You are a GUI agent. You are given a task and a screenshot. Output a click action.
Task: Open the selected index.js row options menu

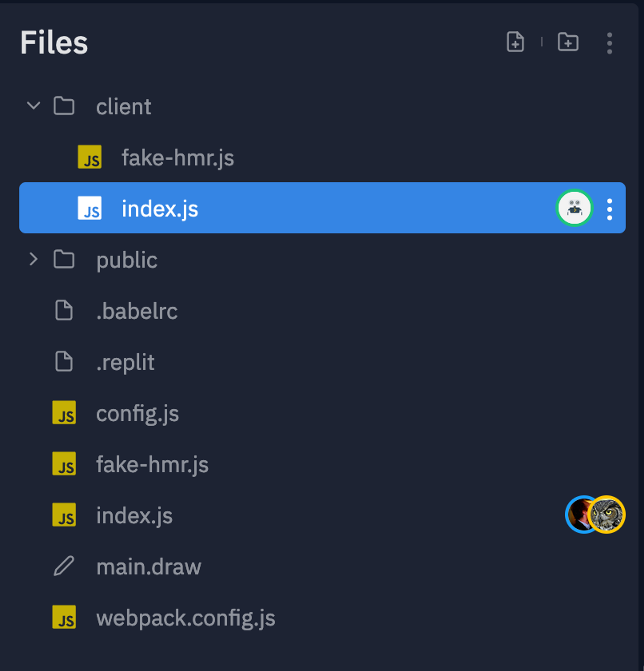[x=609, y=209]
